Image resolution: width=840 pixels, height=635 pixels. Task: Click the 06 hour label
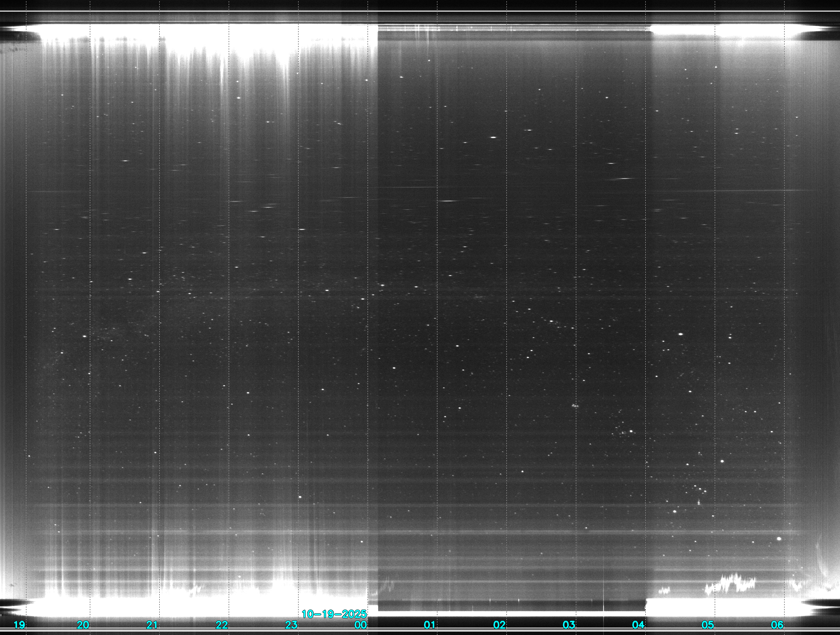pos(777,625)
